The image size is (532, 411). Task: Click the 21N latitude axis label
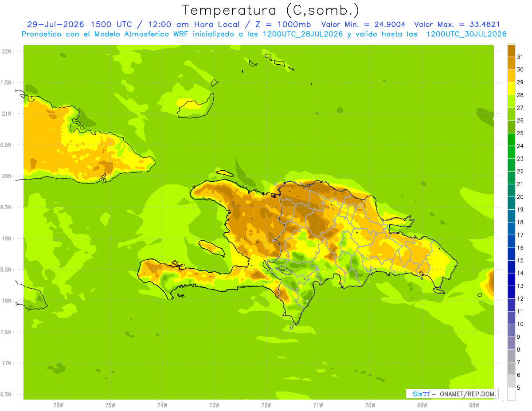(x=6, y=114)
